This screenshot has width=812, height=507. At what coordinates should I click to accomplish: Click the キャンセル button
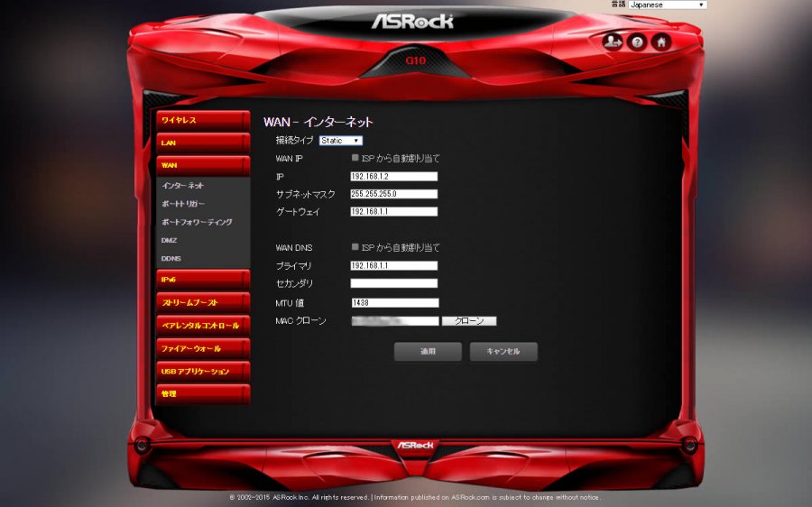[x=503, y=352]
